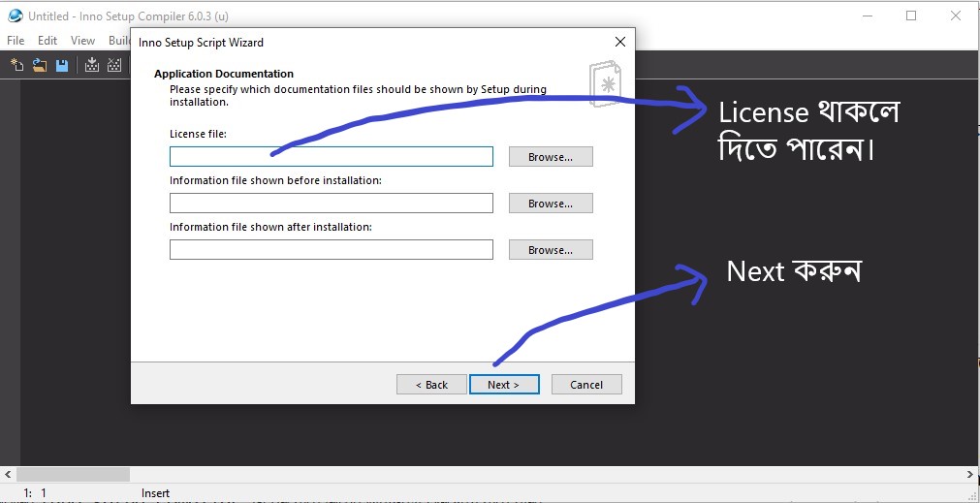Image resolution: width=980 pixels, height=503 pixels.
Task: Focus the License file text field
Action: tap(331, 157)
